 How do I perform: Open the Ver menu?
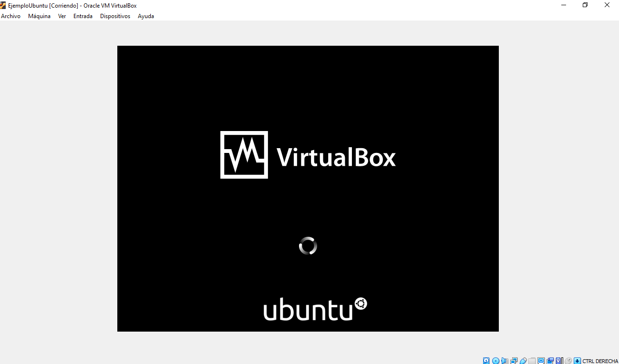coord(62,16)
